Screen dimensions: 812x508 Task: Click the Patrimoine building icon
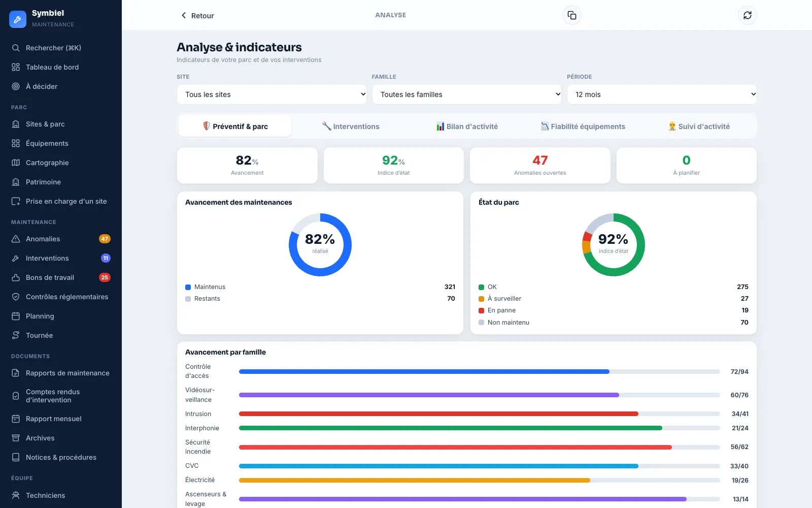point(16,182)
